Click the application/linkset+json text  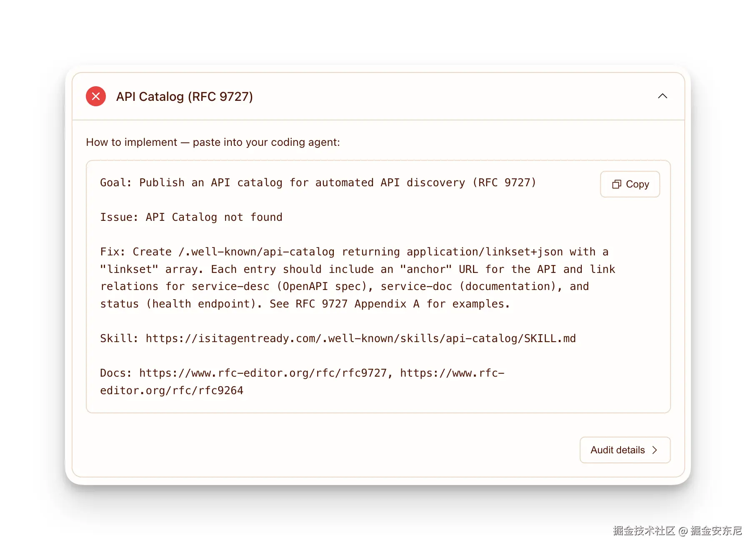click(485, 252)
